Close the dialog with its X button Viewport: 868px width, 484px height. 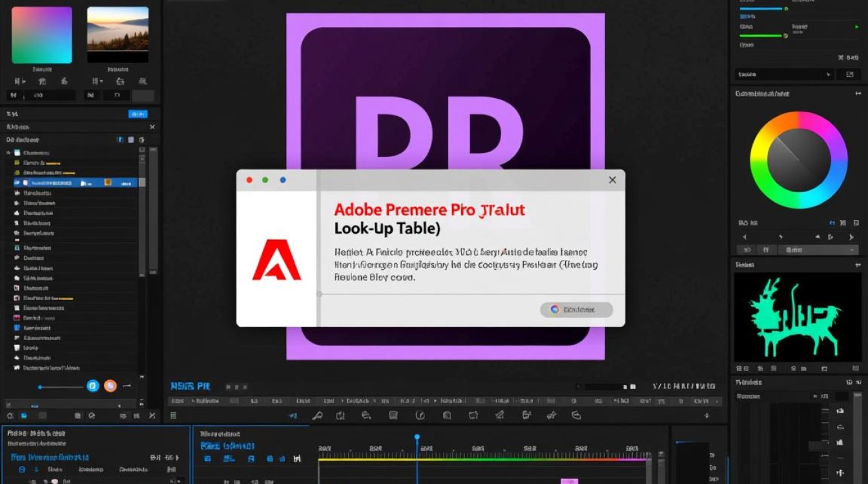[x=612, y=180]
